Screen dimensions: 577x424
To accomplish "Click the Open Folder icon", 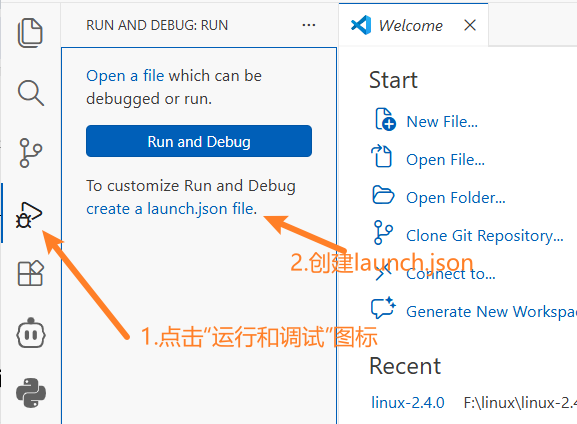I will tap(383, 195).
